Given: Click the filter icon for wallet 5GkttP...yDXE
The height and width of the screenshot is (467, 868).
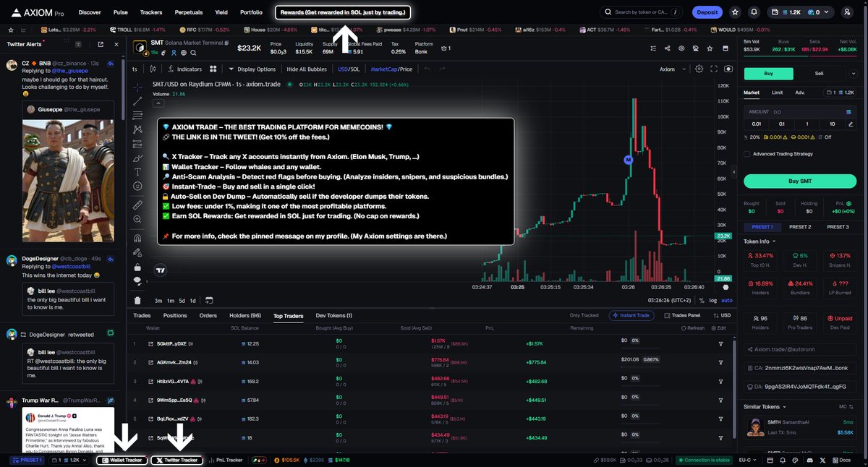Looking at the screenshot, I should click(720, 343).
